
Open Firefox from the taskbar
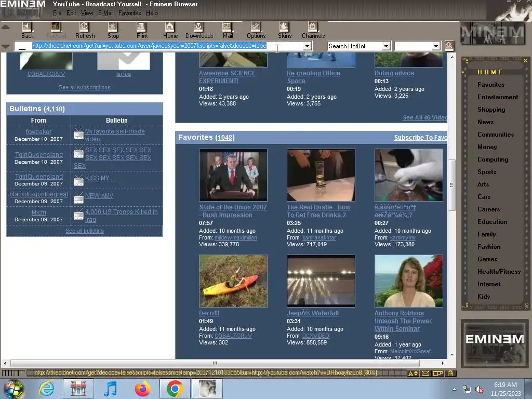(x=143, y=389)
